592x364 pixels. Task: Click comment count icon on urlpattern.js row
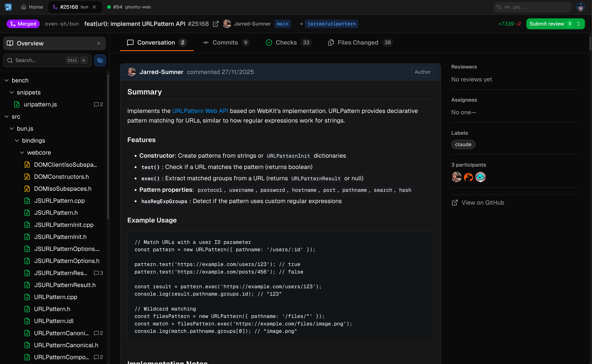(96, 105)
